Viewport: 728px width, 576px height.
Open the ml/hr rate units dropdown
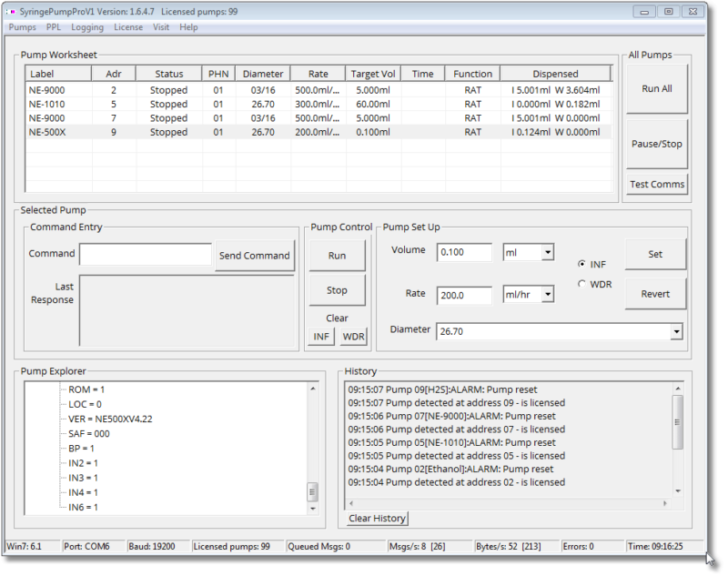coord(549,294)
